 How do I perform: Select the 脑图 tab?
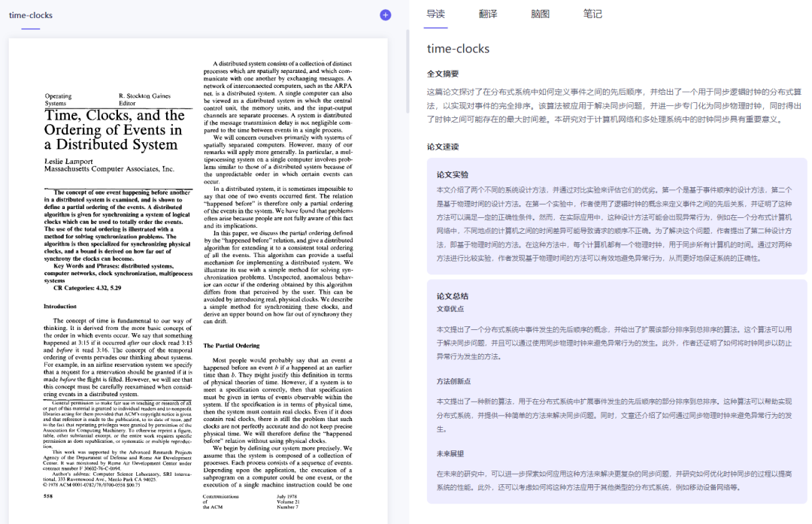coord(540,14)
